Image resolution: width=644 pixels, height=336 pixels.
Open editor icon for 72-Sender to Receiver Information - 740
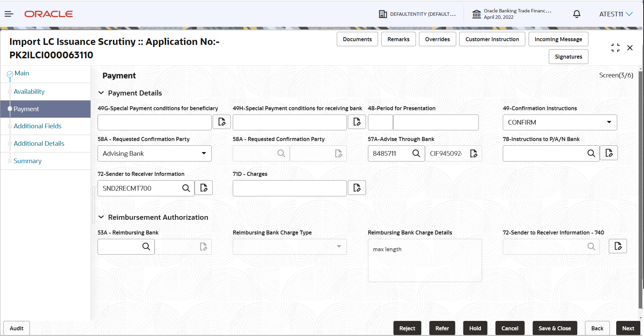[x=618, y=246]
